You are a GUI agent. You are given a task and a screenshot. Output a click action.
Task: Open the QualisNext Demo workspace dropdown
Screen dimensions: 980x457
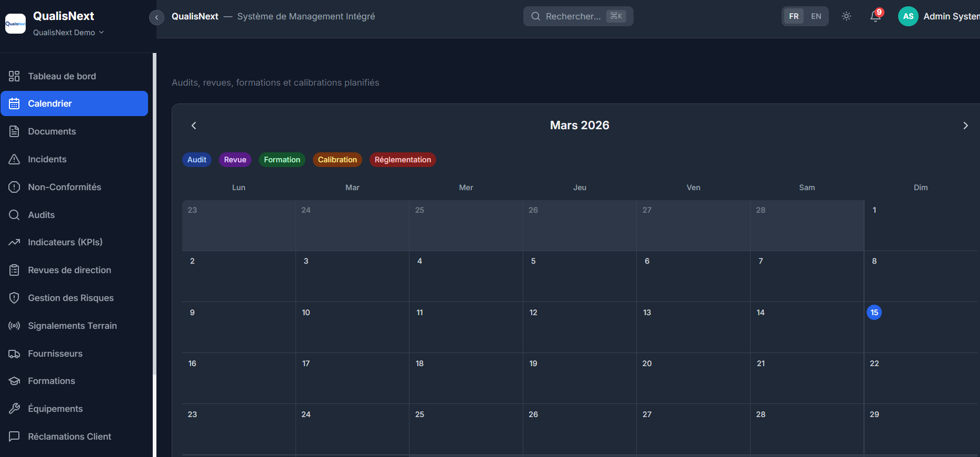click(68, 33)
